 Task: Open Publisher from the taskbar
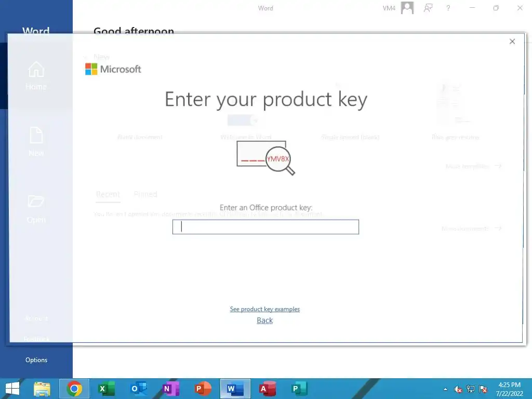pos(300,389)
